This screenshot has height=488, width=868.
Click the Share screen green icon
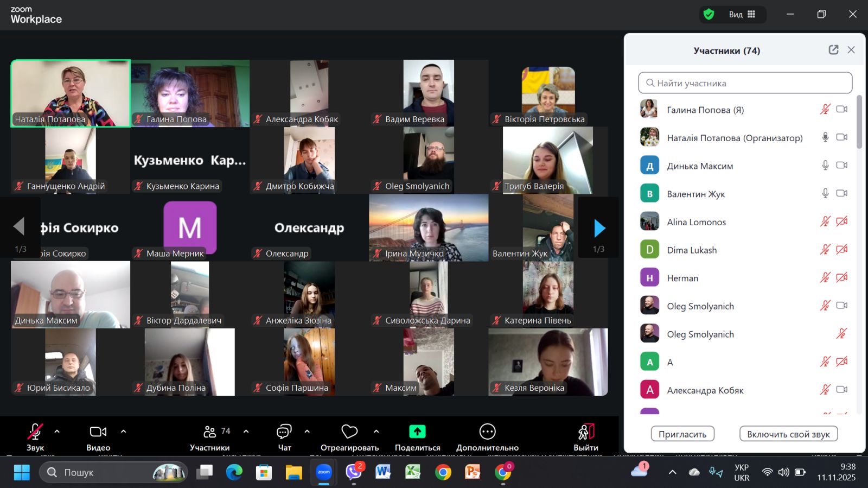click(x=417, y=432)
